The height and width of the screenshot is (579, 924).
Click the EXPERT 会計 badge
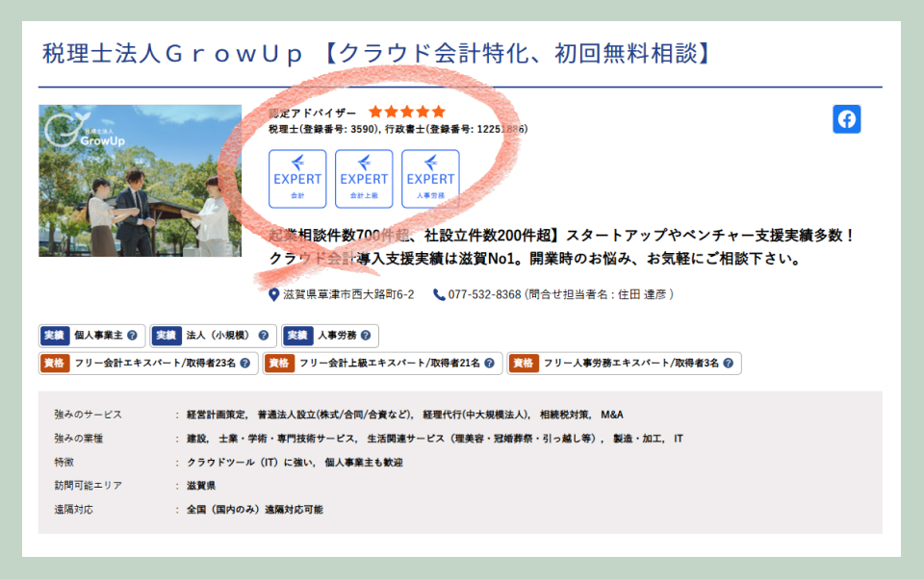(x=297, y=179)
